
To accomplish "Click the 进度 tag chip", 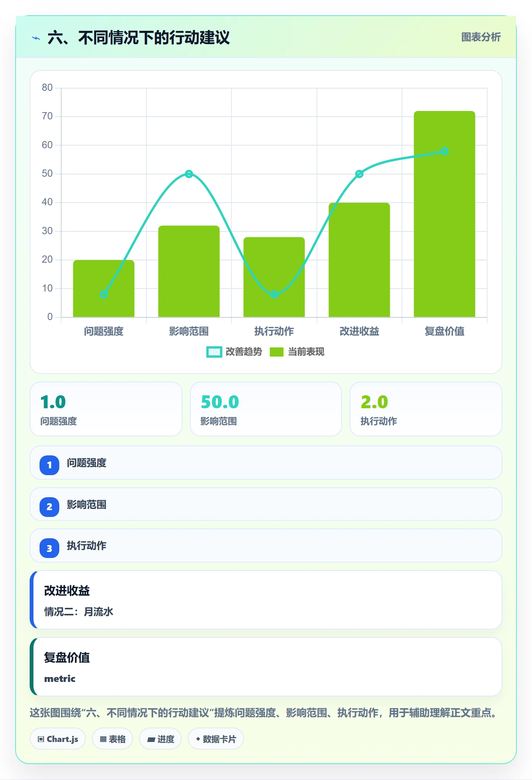I will click(160, 739).
